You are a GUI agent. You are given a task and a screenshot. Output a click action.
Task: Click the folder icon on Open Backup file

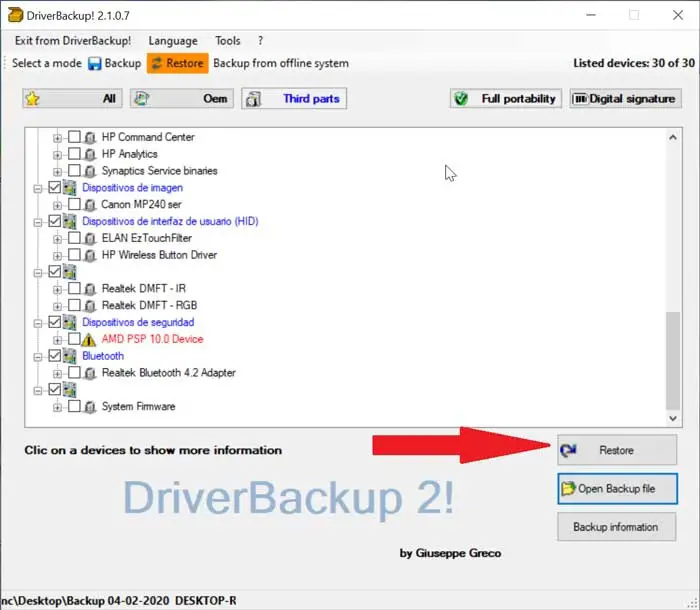tap(568, 489)
